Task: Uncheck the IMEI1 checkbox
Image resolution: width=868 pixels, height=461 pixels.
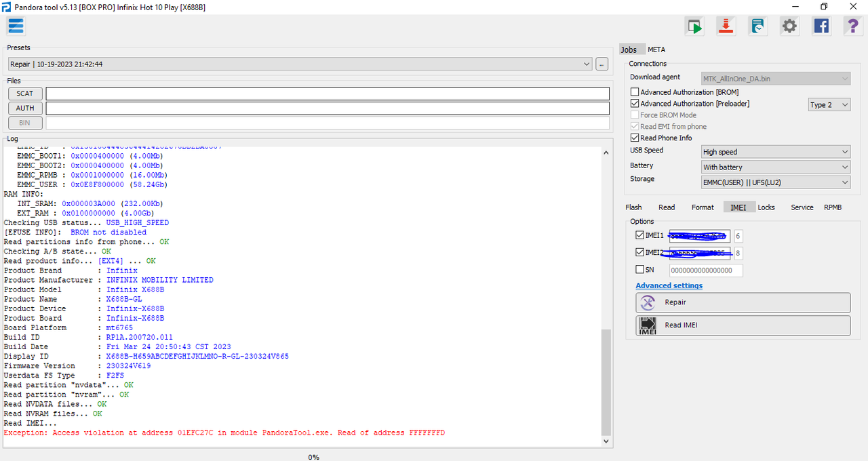Action: point(640,235)
